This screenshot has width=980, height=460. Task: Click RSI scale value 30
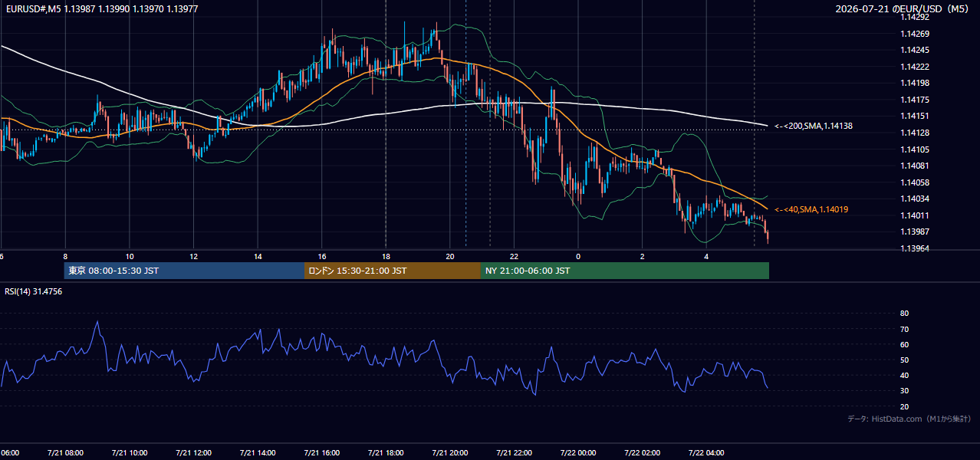pos(905,391)
